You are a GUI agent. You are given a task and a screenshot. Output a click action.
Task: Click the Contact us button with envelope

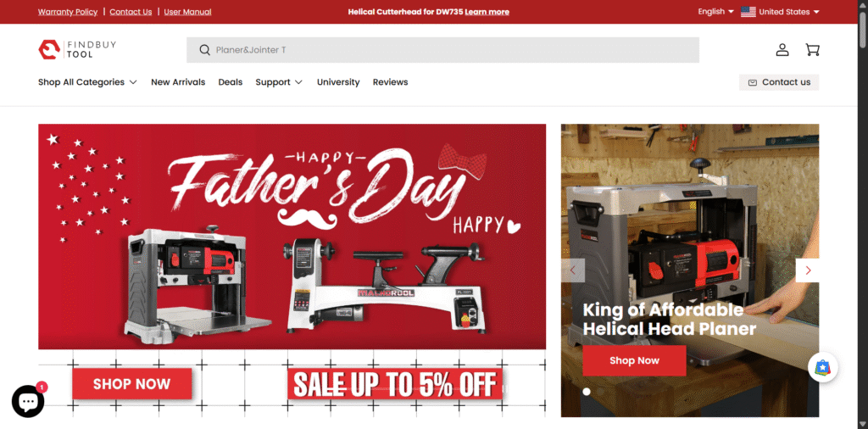tap(779, 82)
